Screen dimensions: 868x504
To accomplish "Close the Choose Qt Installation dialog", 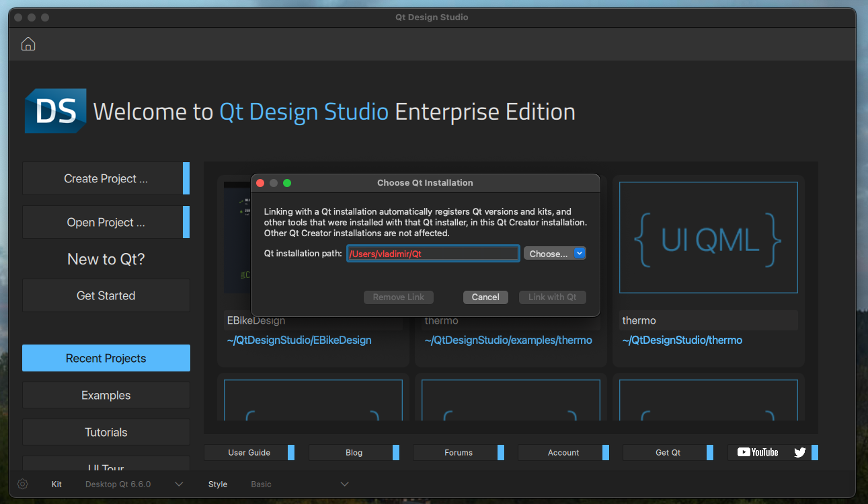I will coord(260,183).
